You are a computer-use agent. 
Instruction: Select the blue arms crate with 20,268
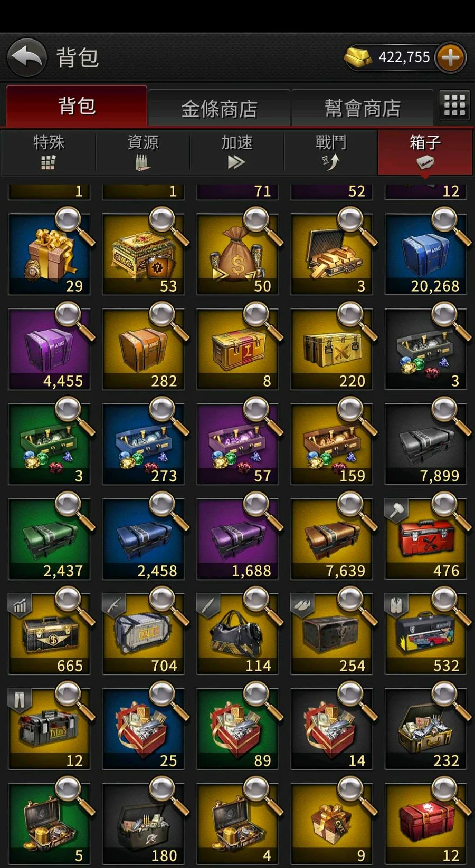pyautogui.click(x=425, y=254)
